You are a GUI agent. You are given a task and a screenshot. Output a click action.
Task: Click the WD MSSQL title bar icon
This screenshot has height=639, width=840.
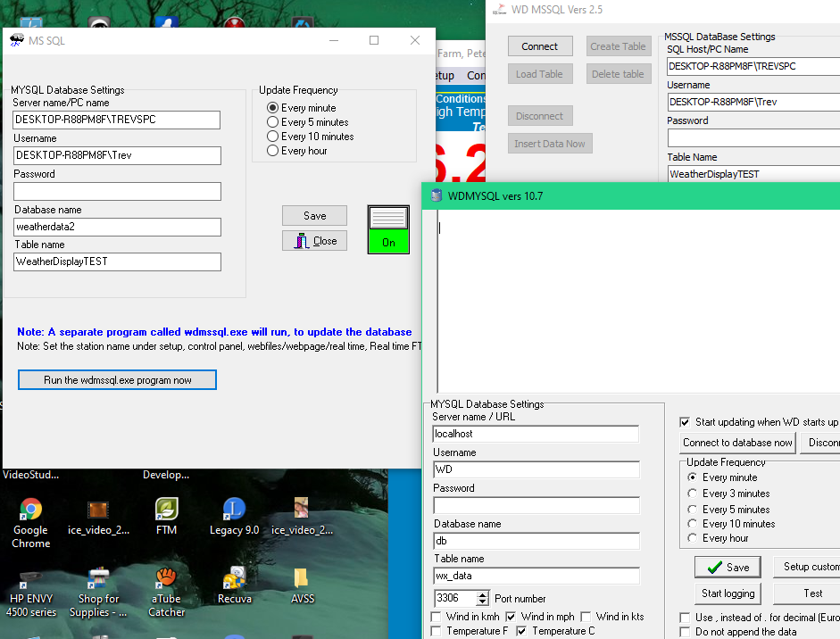[499, 10]
